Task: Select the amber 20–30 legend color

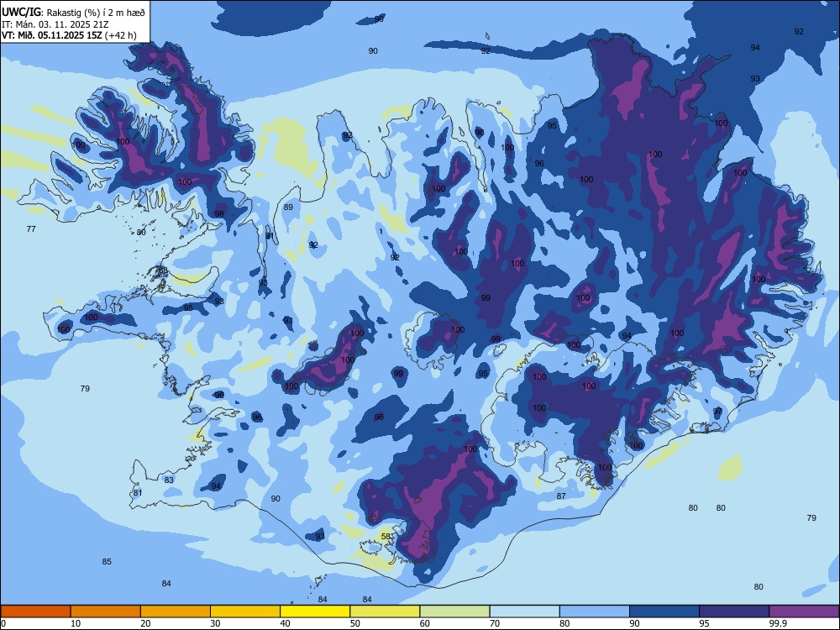Action: point(176,612)
